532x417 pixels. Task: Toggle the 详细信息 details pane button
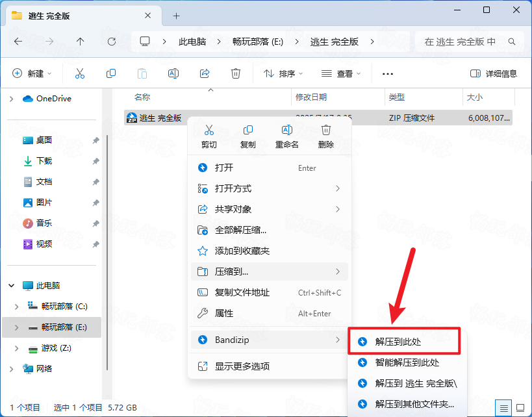pos(493,73)
